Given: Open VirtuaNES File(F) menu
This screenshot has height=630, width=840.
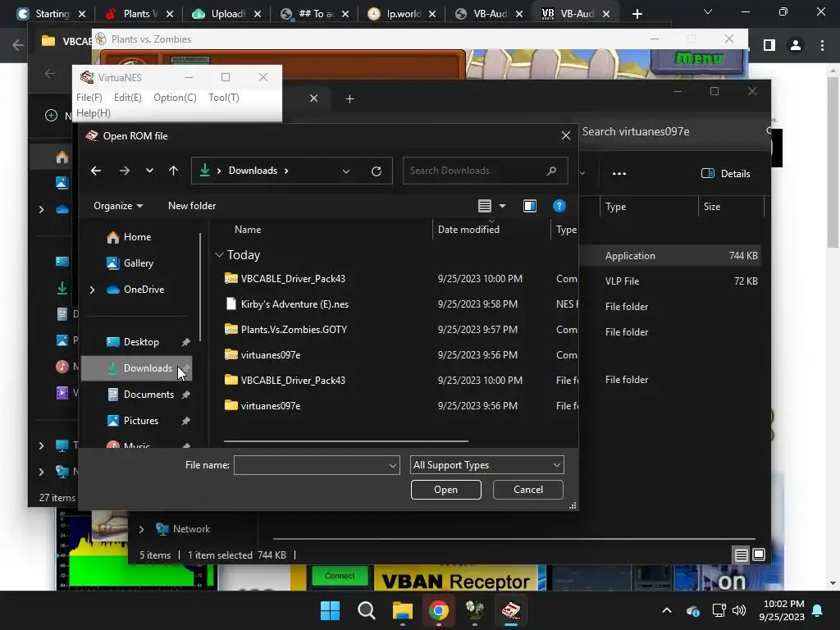Looking at the screenshot, I should tap(89, 98).
